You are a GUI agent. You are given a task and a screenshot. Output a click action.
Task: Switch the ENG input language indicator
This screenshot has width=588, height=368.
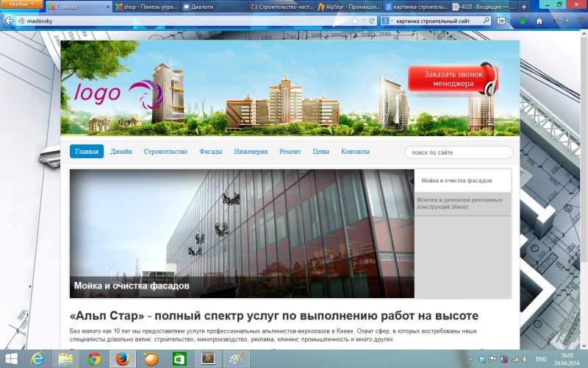click(541, 359)
